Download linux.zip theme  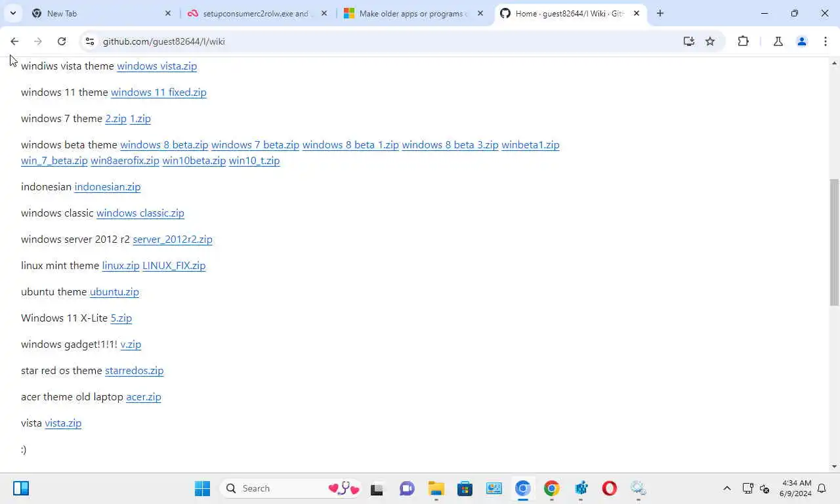120,266
